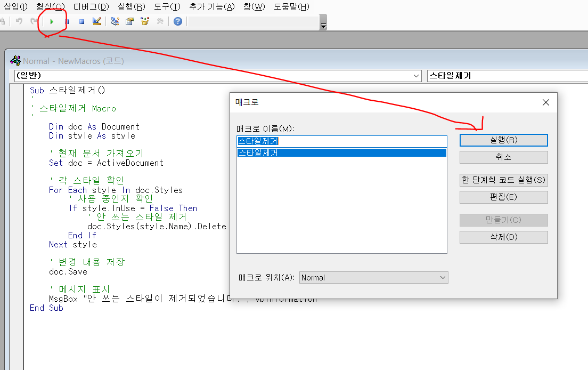This screenshot has width=588, height=370.
Task: Open the 디버그(D) menu
Action: (91, 7)
